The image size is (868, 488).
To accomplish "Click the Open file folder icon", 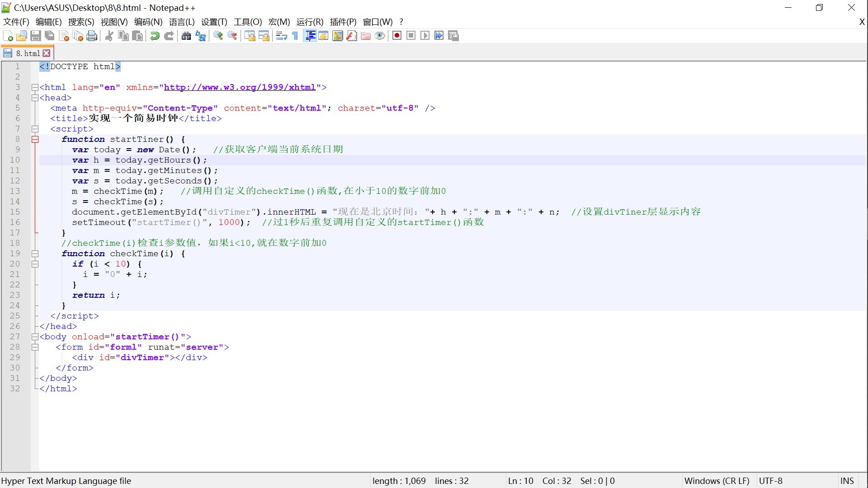I will coord(22,36).
